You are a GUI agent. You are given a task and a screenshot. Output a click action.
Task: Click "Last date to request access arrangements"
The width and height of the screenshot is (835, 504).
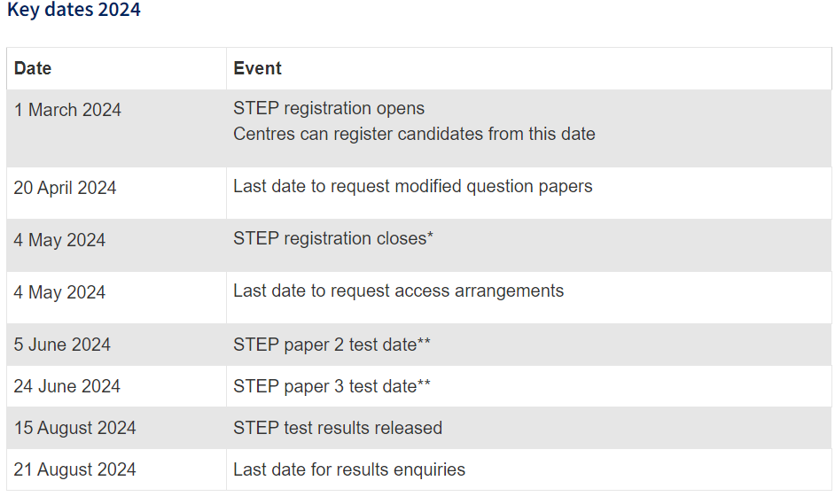(398, 291)
